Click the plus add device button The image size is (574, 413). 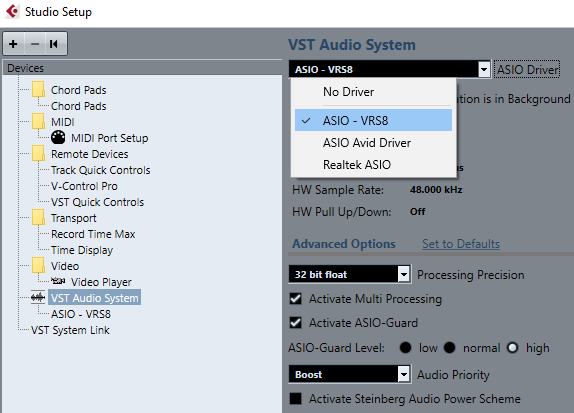pos(14,44)
